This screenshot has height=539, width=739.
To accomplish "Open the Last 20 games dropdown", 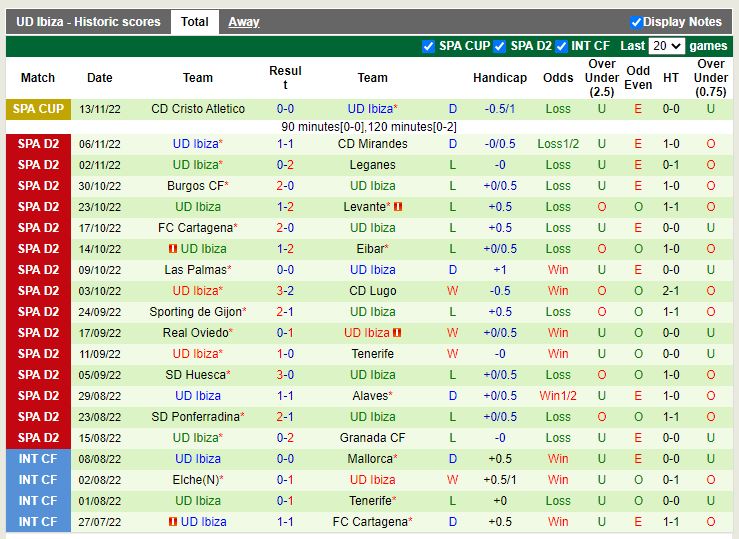I will pos(666,46).
